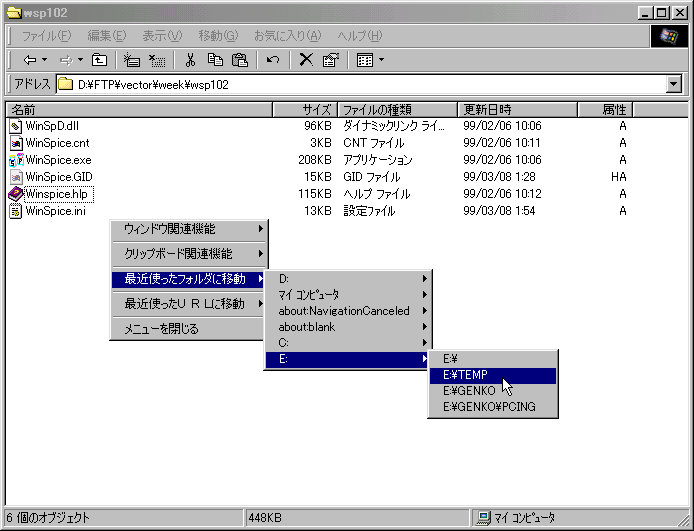Sort by 属性 column header
The height and width of the screenshot is (531, 694).
click(x=605, y=109)
